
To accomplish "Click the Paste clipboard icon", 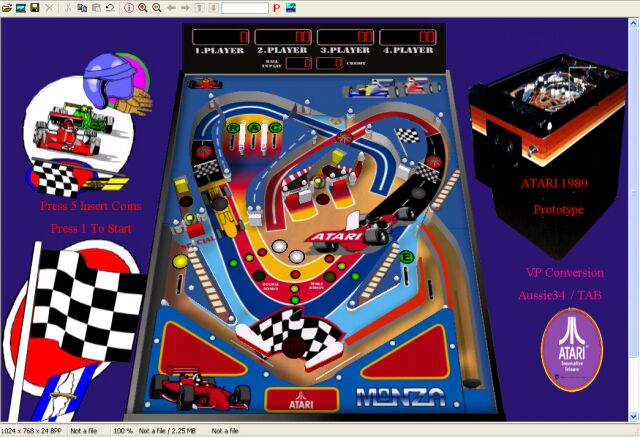I will (95, 7).
